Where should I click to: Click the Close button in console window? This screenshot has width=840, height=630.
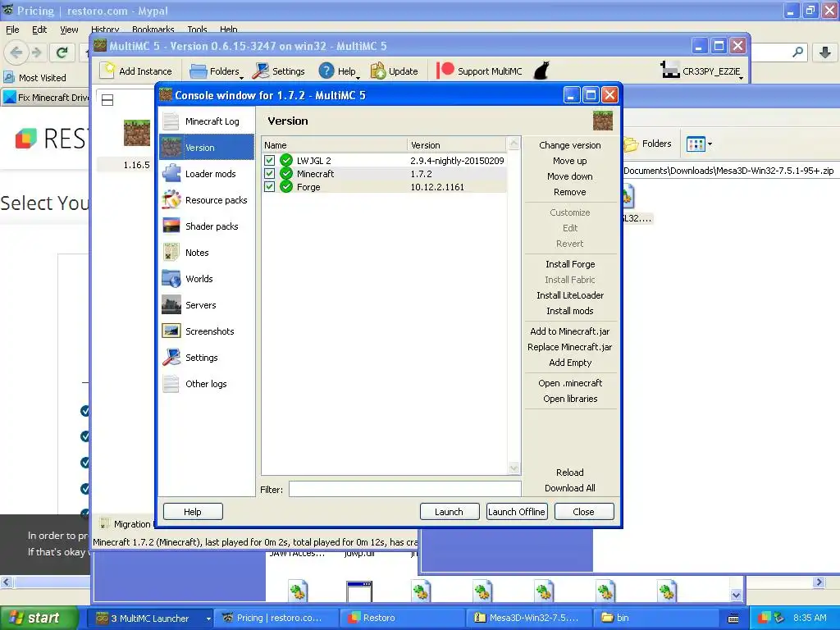[583, 512]
